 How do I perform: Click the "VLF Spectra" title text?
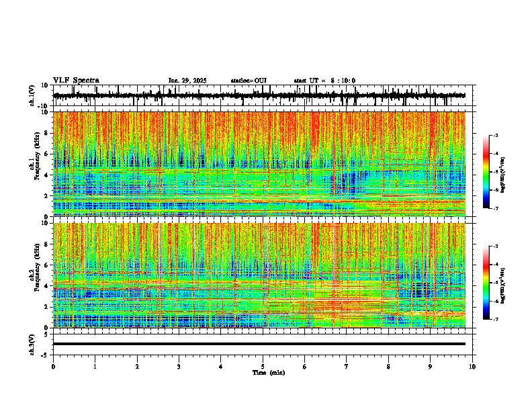tap(76, 81)
